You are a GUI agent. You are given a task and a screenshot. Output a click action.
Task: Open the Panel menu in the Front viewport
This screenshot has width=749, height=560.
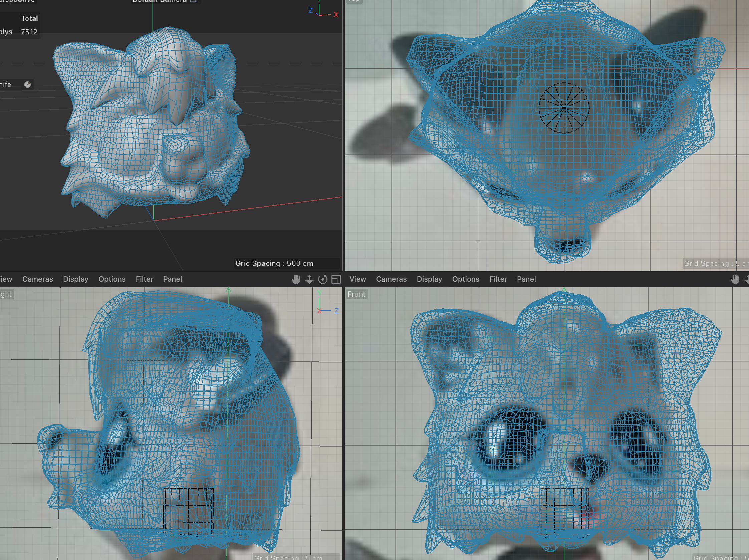tap(526, 279)
